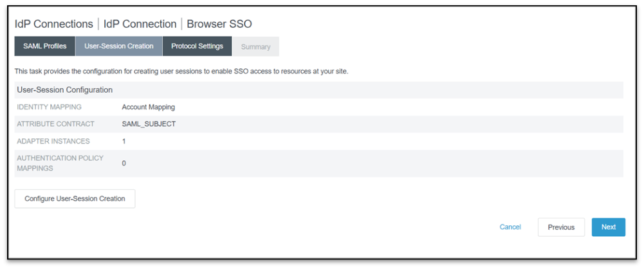Open the SAML Profiles tab
The image size is (644, 269).
click(x=44, y=46)
